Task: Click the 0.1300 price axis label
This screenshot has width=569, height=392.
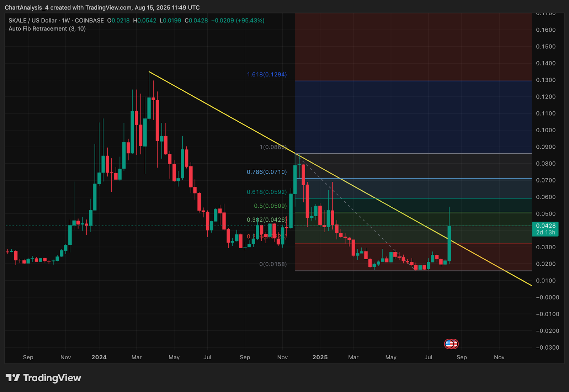Action: (546, 80)
